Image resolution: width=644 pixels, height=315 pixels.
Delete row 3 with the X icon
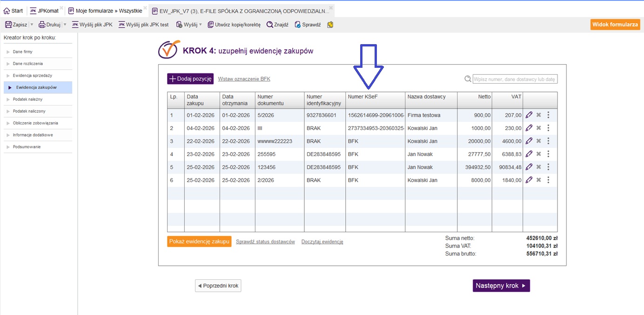click(x=538, y=141)
